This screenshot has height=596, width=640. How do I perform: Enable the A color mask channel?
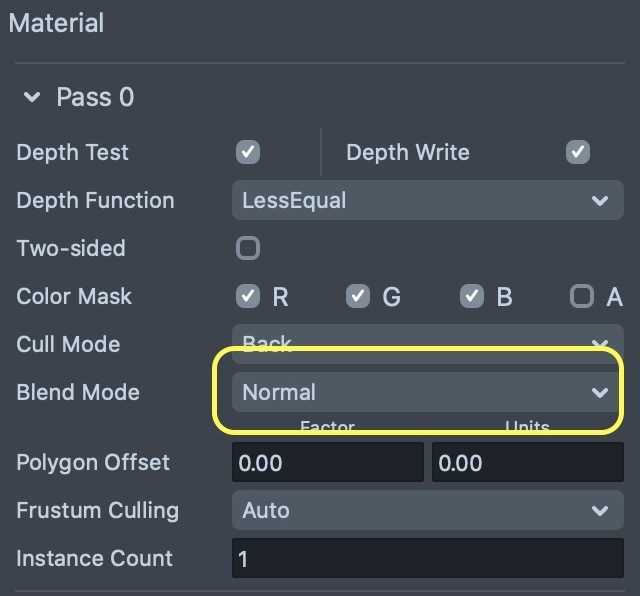coord(582,296)
